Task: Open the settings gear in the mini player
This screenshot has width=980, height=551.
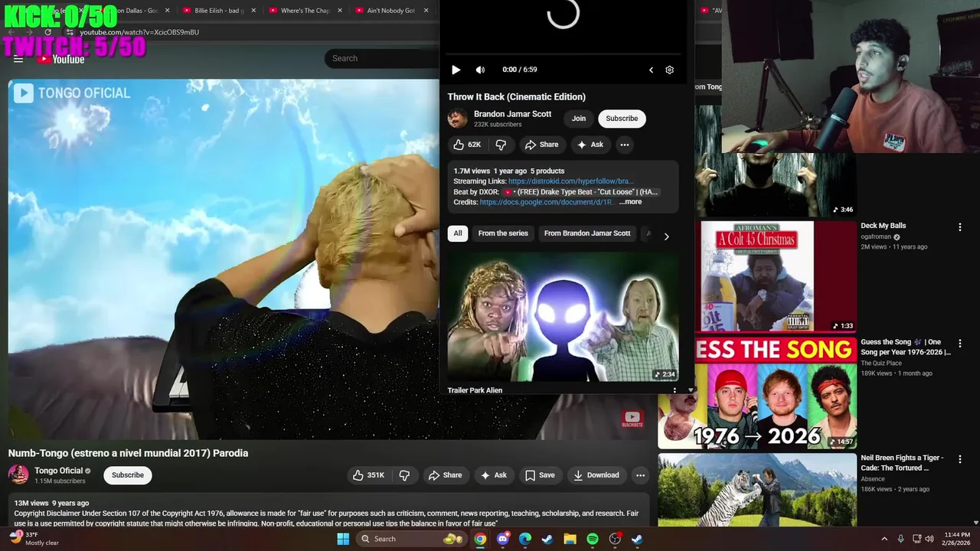Action: coord(669,70)
